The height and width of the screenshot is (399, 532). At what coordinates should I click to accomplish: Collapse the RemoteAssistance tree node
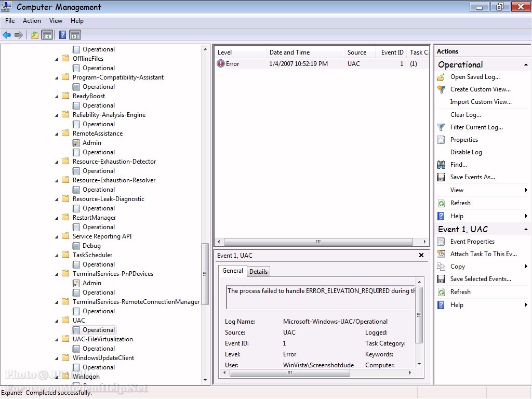[x=57, y=134]
